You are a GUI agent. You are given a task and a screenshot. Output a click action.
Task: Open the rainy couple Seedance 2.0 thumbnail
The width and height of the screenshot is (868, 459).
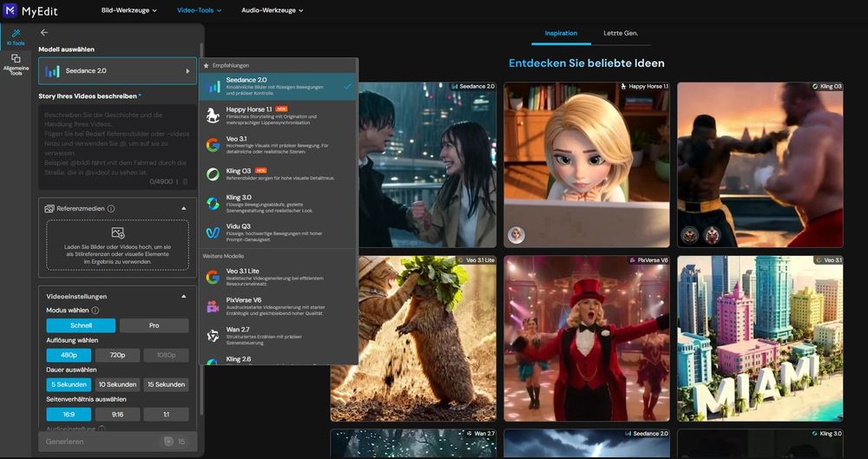point(427,165)
